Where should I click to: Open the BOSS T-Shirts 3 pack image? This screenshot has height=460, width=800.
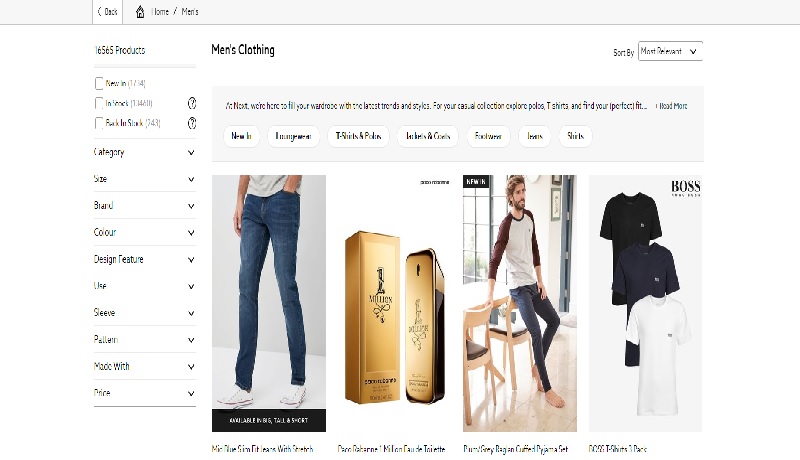[x=645, y=303]
